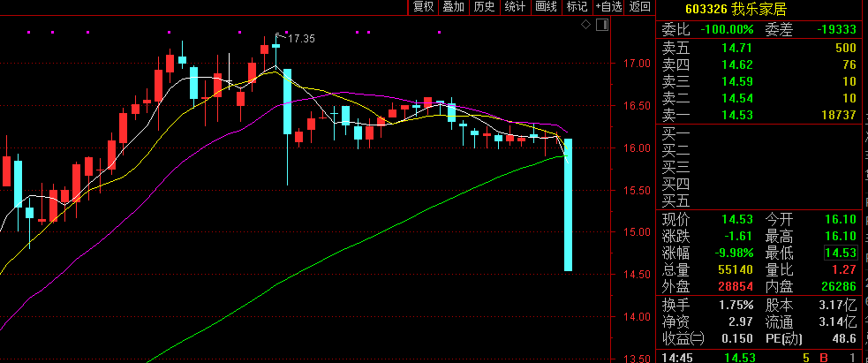Add stock via +自选 button
The image size is (868, 363).
[609, 7]
